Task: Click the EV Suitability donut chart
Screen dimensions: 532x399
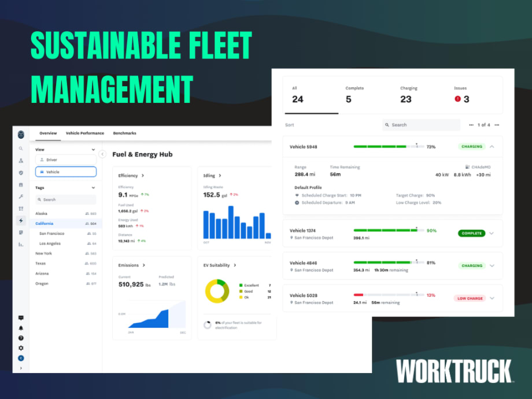Action: 217,291
